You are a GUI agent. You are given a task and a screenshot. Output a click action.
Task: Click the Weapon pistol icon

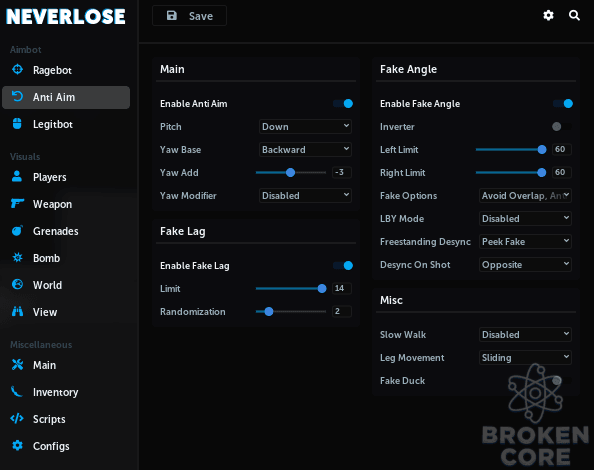17,203
